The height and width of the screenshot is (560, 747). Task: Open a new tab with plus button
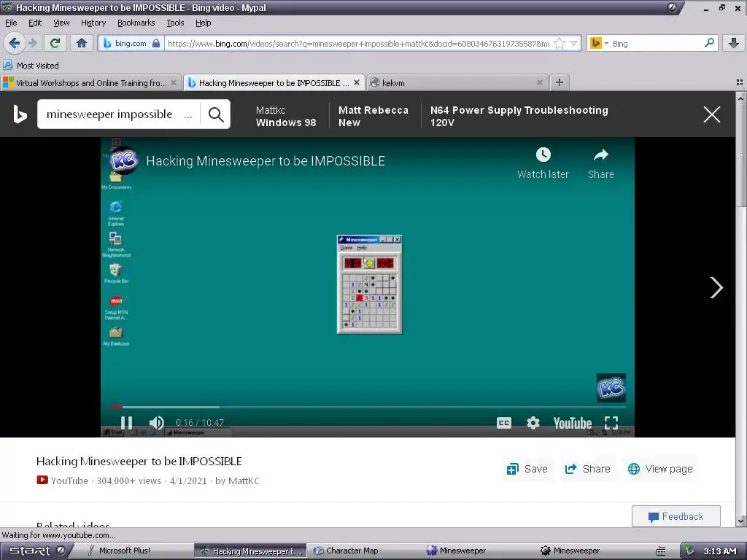pyautogui.click(x=560, y=82)
